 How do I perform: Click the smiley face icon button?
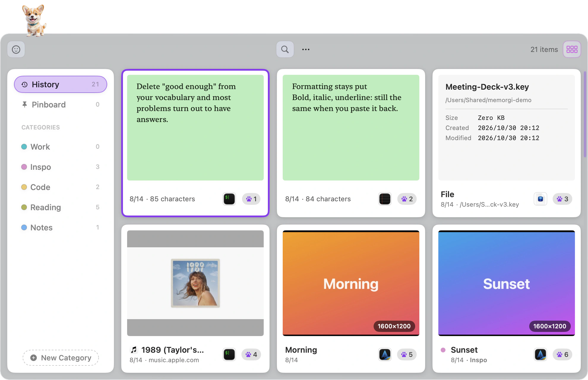tap(16, 49)
